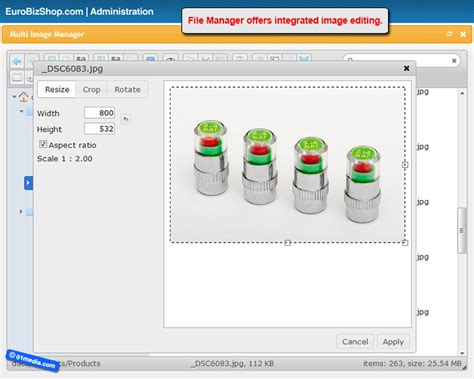
Task: Click status text 'items: 263, size: 25.54 MB'
Action: 412,363
